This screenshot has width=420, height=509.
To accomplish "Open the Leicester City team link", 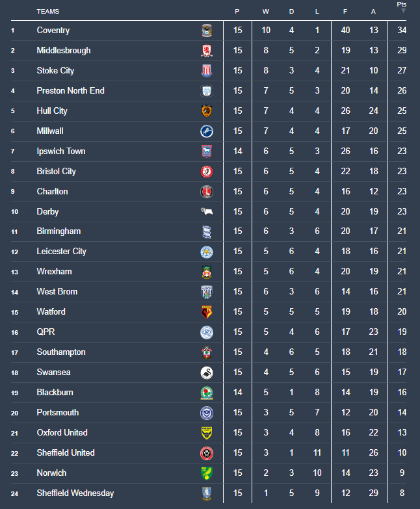I will tap(62, 252).
